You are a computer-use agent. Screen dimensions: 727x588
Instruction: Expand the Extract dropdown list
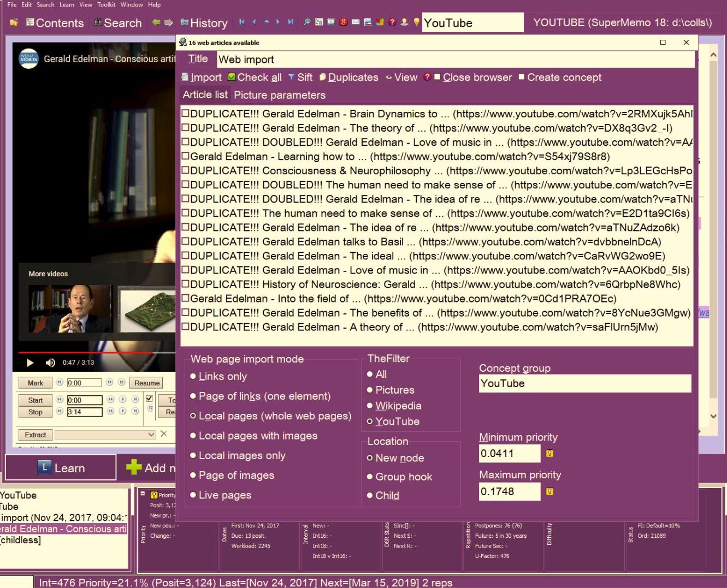151,435
